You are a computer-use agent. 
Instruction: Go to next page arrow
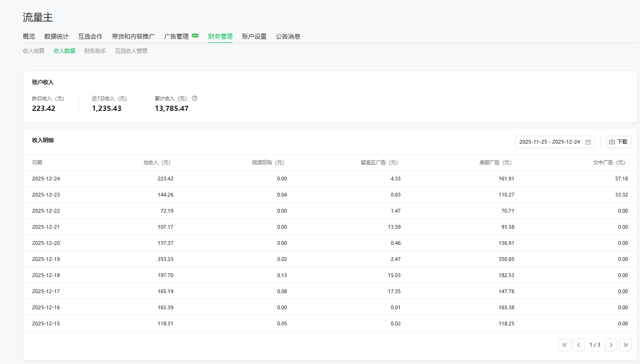[x=611, y=345]
